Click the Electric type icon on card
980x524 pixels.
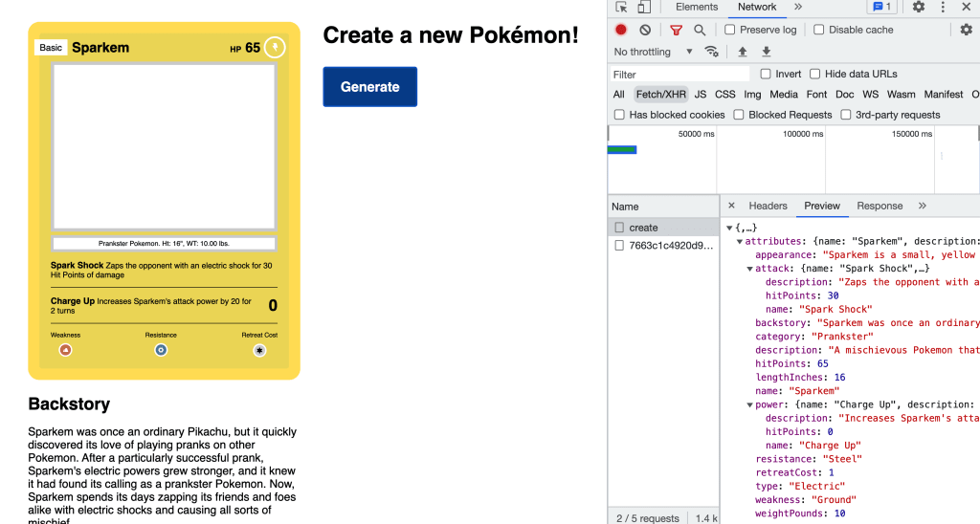[275, 48]
